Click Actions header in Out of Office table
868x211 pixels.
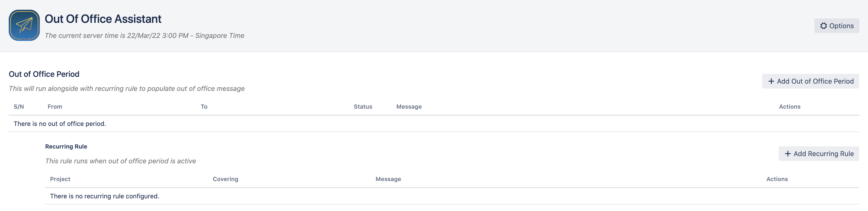pos(789,107)
